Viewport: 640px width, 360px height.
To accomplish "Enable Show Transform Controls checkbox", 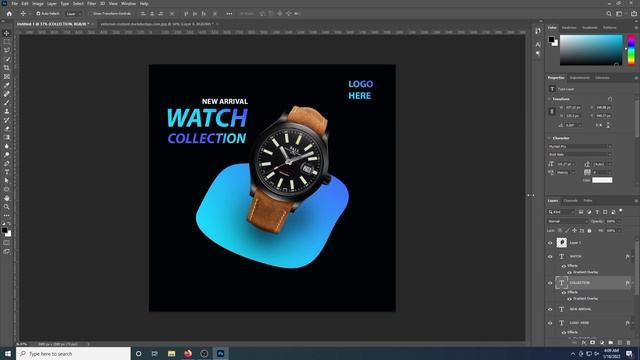I will (90, 13).
